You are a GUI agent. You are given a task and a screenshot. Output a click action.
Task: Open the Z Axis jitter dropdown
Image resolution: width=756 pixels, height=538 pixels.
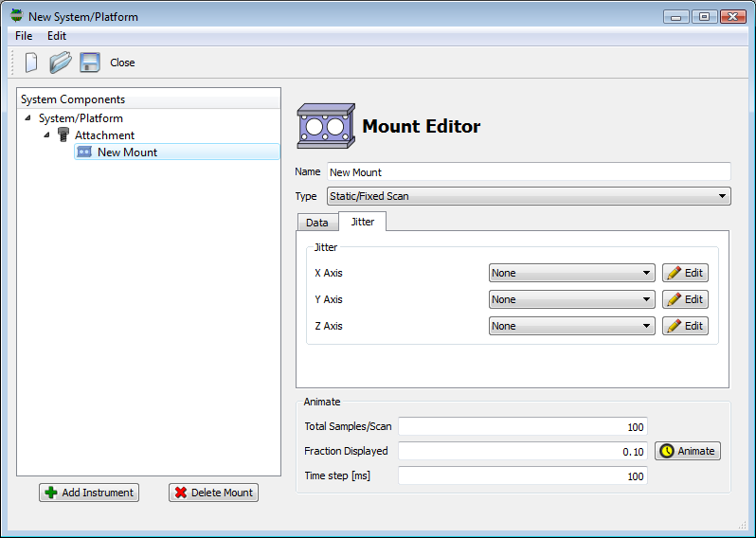[572, 326]
